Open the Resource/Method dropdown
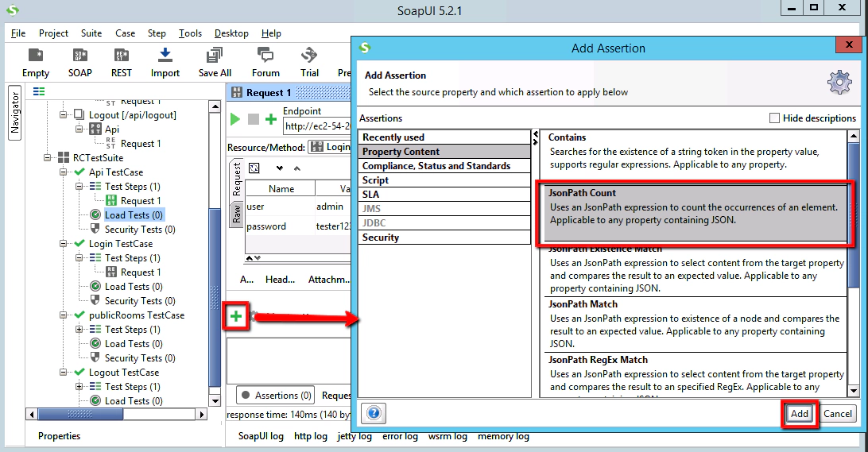868x452 pixels. (329, 147)
